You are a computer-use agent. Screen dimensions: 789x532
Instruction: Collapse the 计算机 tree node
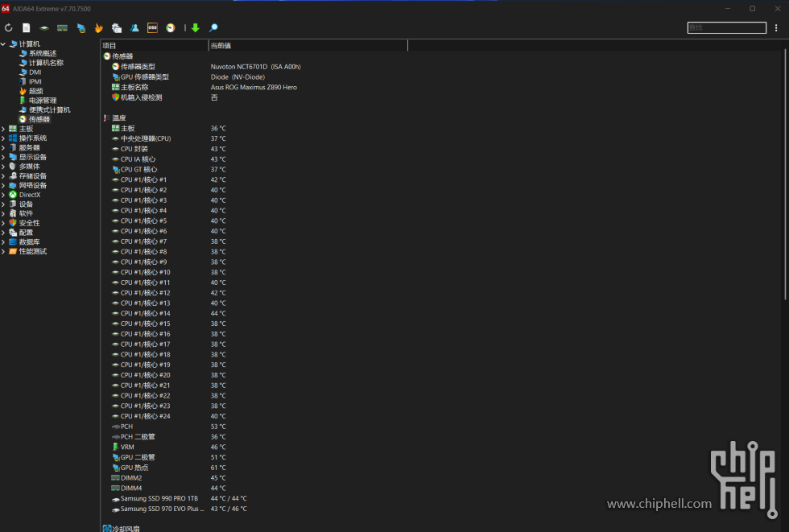(x=3, y=44)
